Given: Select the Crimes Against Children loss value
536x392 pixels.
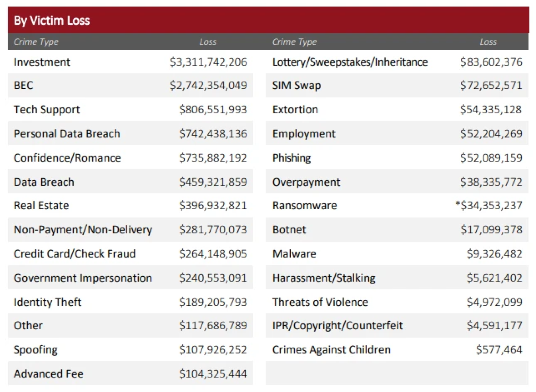Looking at the screenshot, I should (x=499, y=350).
